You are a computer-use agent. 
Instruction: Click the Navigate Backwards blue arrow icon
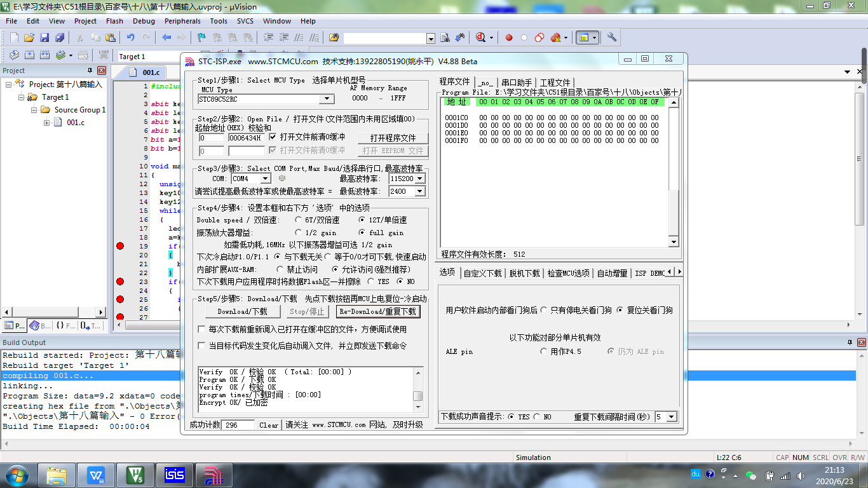(166, 37)
